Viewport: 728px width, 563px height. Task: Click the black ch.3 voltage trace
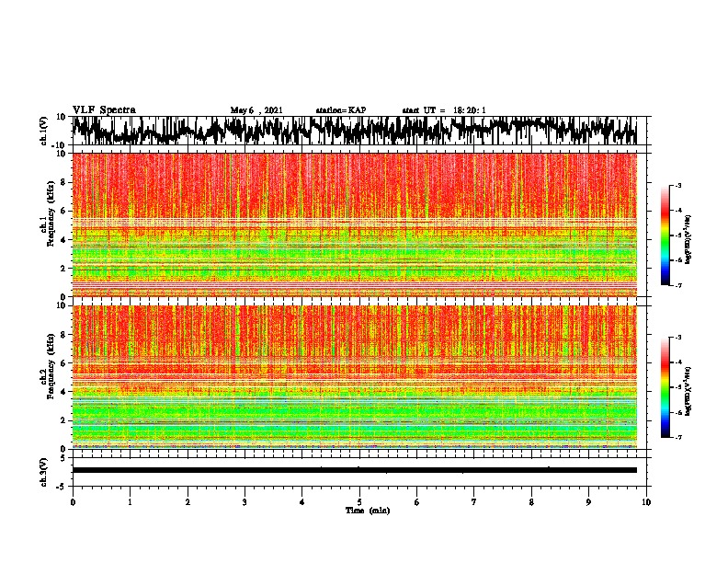(x=354, y=470)
